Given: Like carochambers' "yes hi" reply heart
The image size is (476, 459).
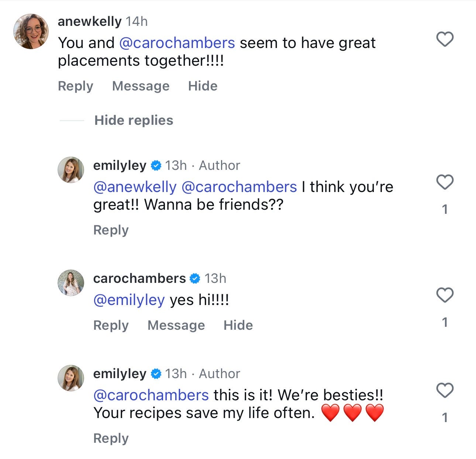Looking at the screenshot, I should click(x=445, y=295).
